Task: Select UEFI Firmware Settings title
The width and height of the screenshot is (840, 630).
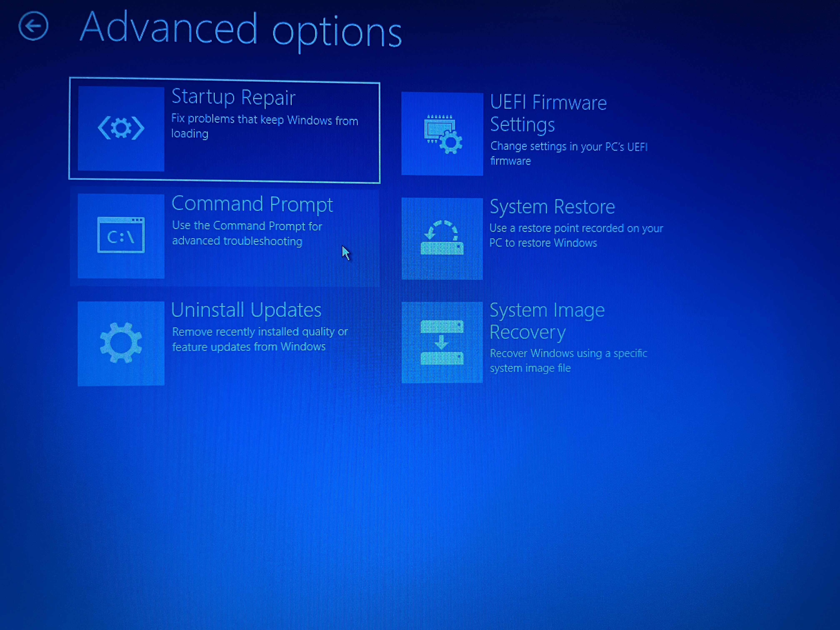Action: pos(548,113)
